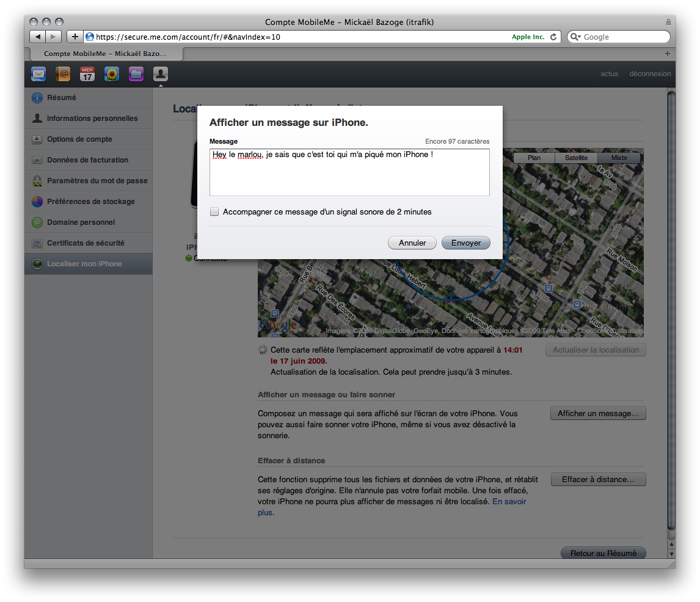This screenshot has height=602, width=700.
Task: Click déconnexion to log out
Action: pyautogui.click(x=650, y=74)
